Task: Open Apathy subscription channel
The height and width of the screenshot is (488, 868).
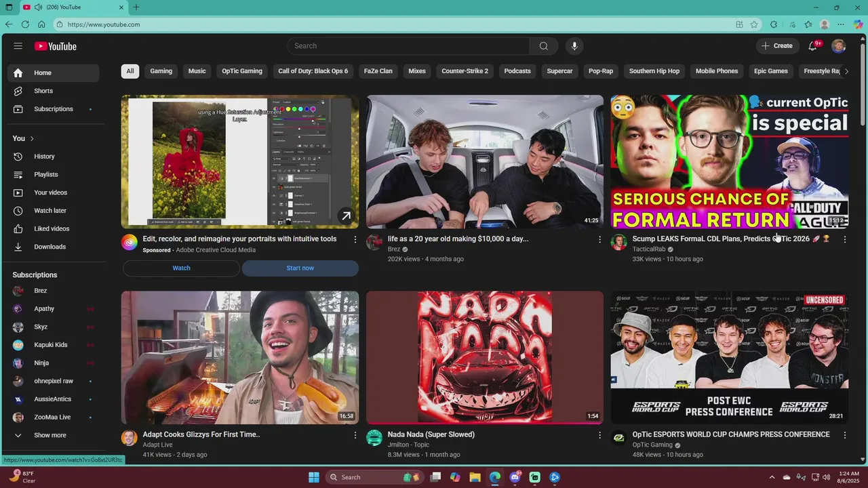Action: point(54,309)
